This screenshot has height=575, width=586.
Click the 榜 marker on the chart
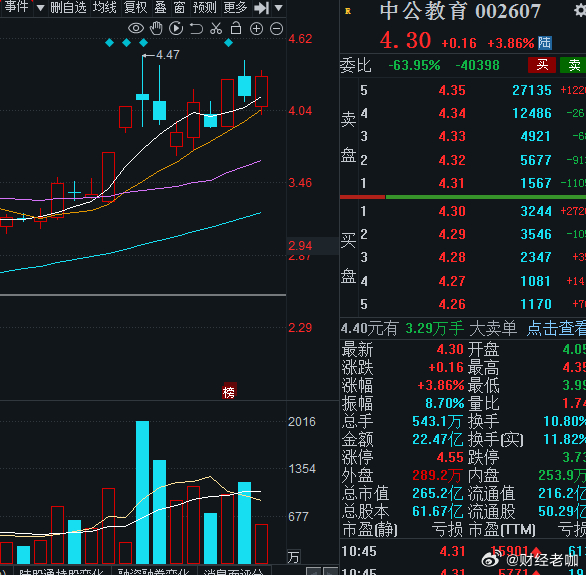[x=229, y=392]
